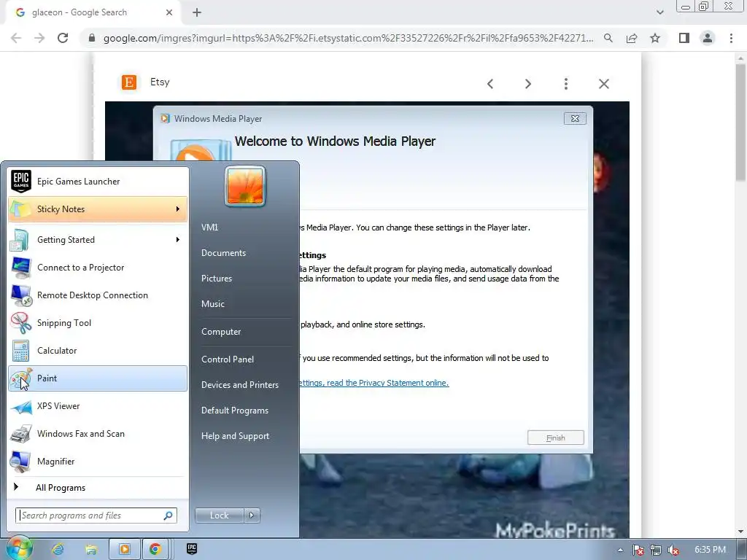747x560 pixels.
Task: Open the Privacy Statement online link
Action: pos(374,383)
